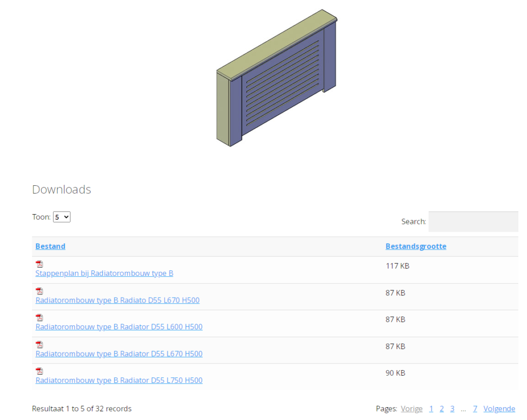Open the Toon rows-per-page dropdown

point(62,217)
